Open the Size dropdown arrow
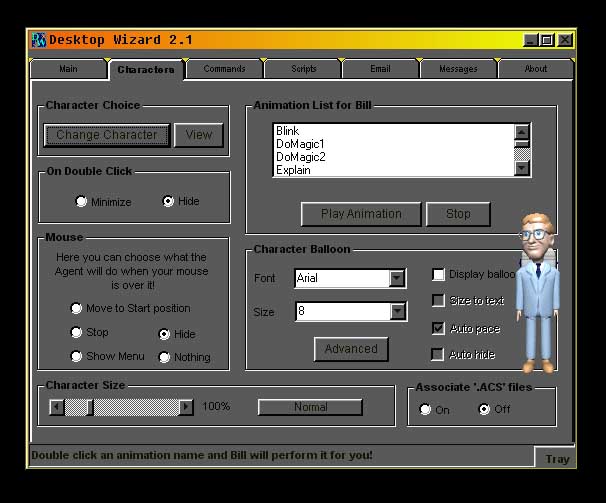 [x=397, y=311]
